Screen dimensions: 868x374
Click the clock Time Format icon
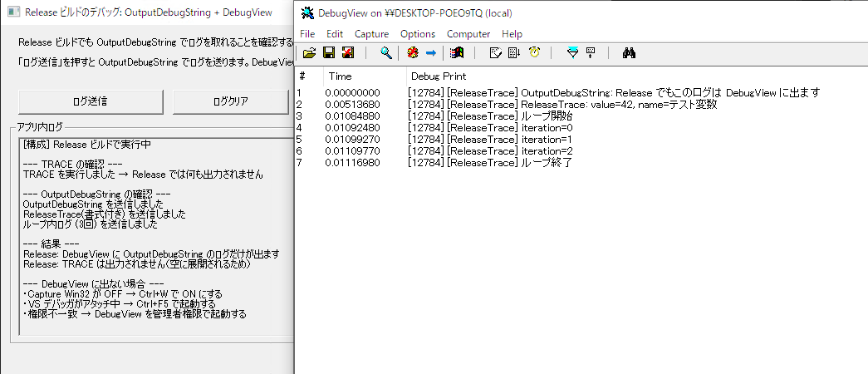[x=534, y=53]
